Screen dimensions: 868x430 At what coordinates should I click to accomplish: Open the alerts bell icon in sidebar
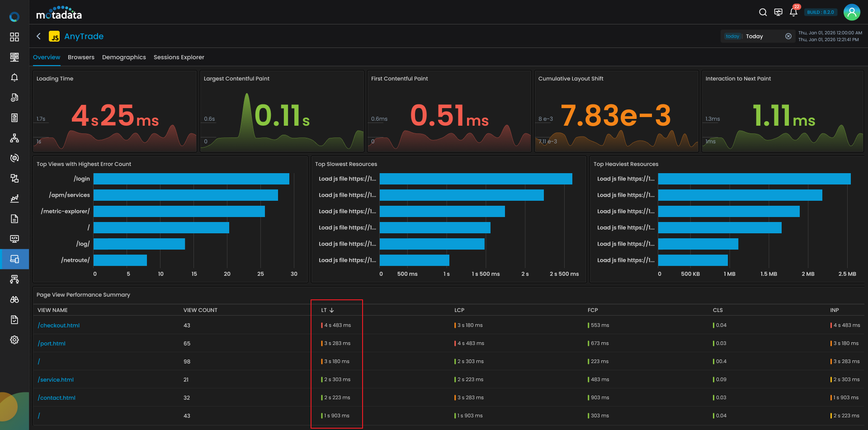coord(14,77)
